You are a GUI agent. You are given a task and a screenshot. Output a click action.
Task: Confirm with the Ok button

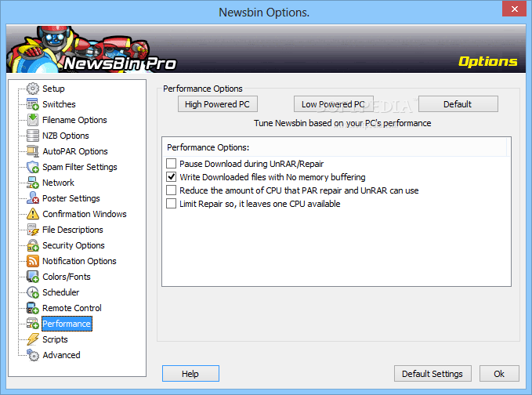(x=499, y=374)
